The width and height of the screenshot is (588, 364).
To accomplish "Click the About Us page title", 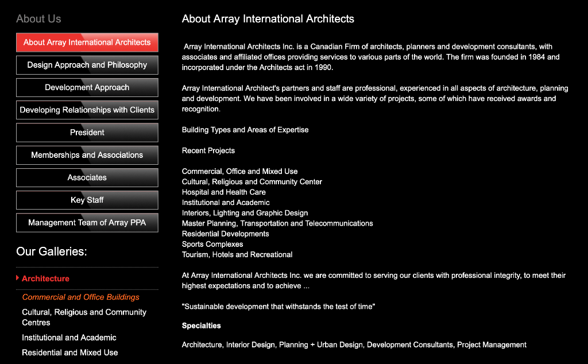I will [38, 18].
